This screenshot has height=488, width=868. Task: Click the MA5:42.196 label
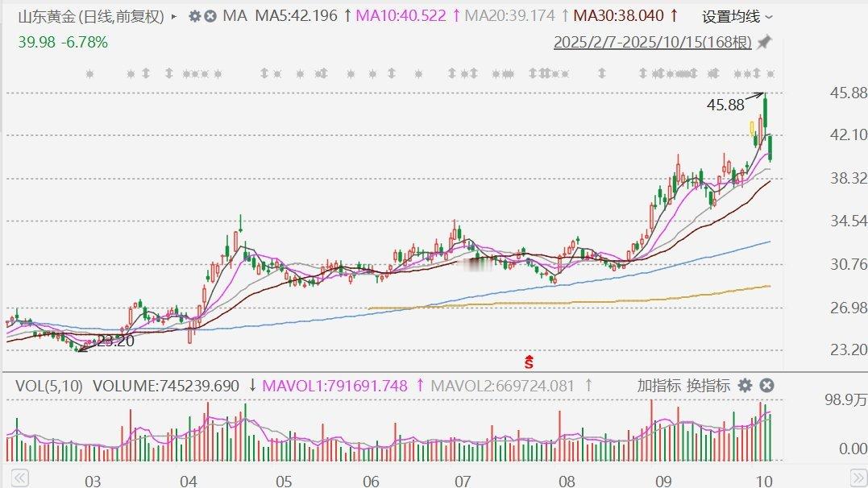point(296,15)
